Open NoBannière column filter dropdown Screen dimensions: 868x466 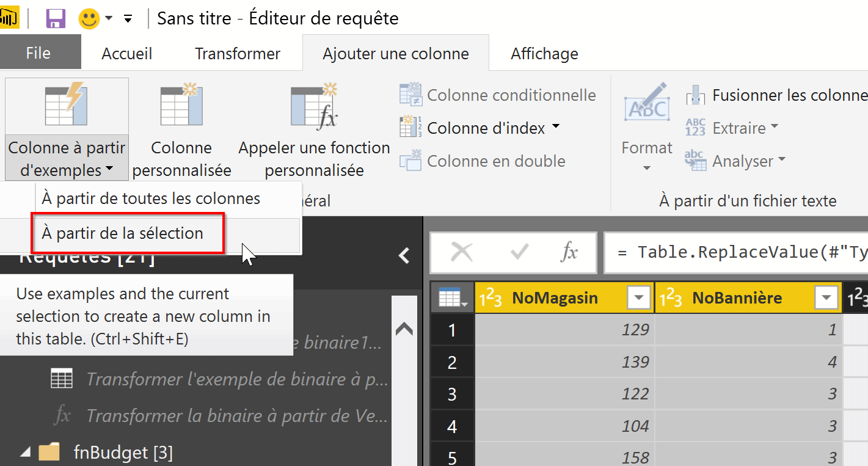click(x=826, y=298)
